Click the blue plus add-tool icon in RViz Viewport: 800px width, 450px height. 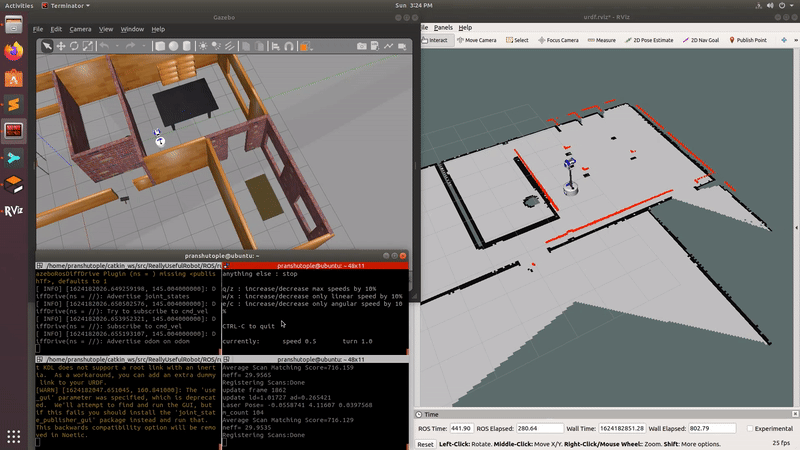tap(784, 40)
